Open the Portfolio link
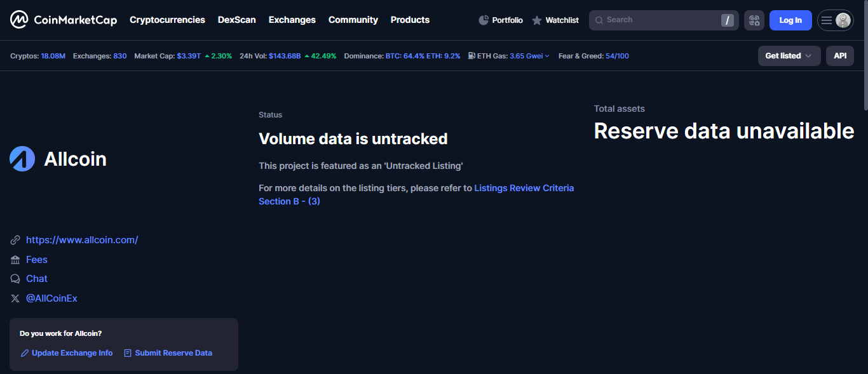Image resolution: width=868 pixels, height=374 pixels. (501, 20)
